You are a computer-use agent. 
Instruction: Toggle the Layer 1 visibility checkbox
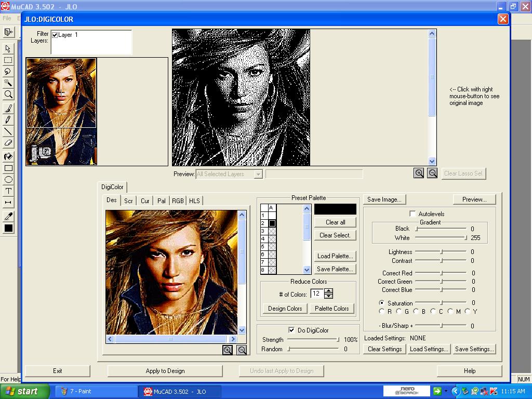pos(55,35)
